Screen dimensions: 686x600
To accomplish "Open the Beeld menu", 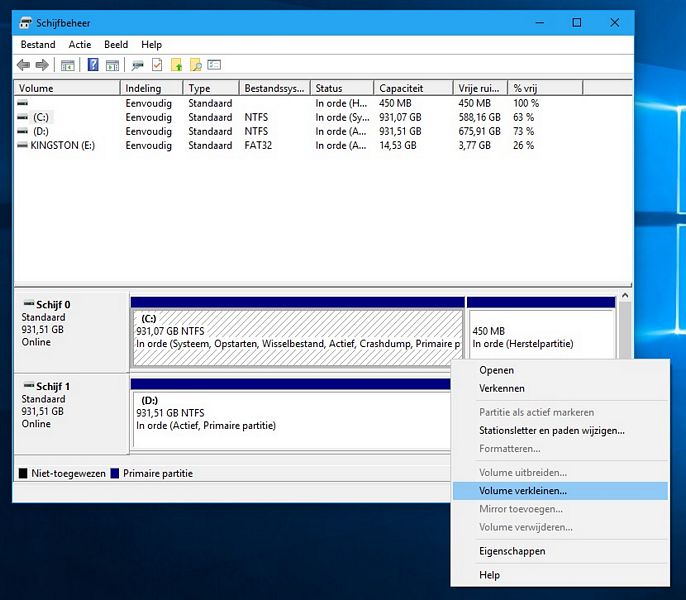I will (x=116, y=45).
